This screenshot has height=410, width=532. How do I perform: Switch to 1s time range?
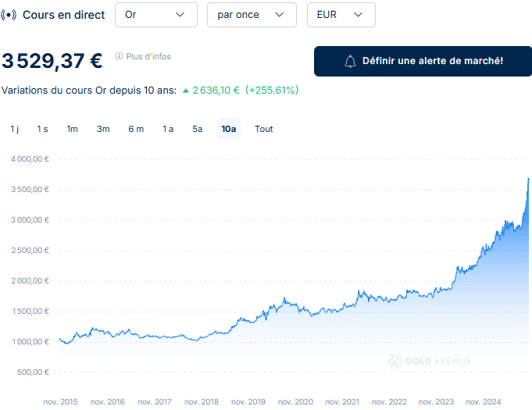click(42, 129)
